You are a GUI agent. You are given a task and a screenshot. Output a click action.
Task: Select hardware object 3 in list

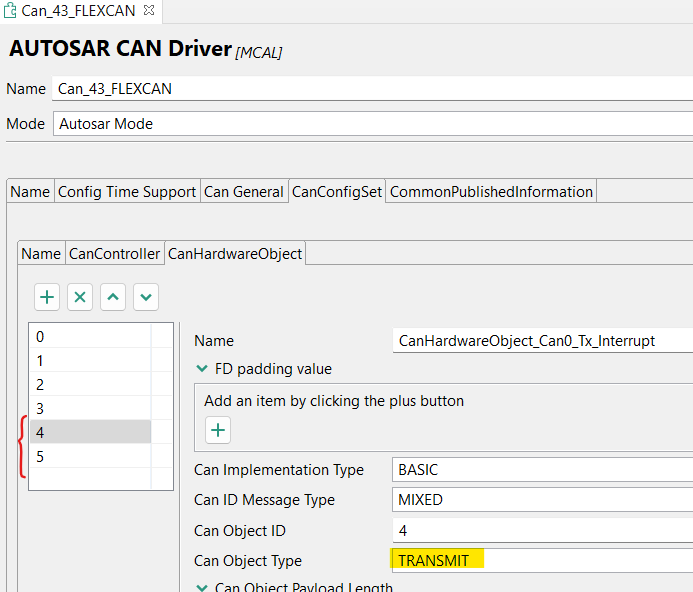pos(91,408)
